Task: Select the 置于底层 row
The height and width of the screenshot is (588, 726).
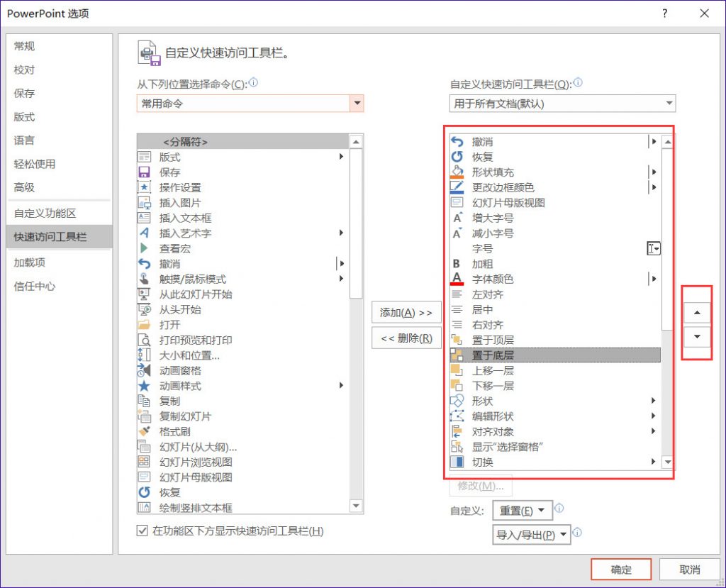Action: click(555, 355)
